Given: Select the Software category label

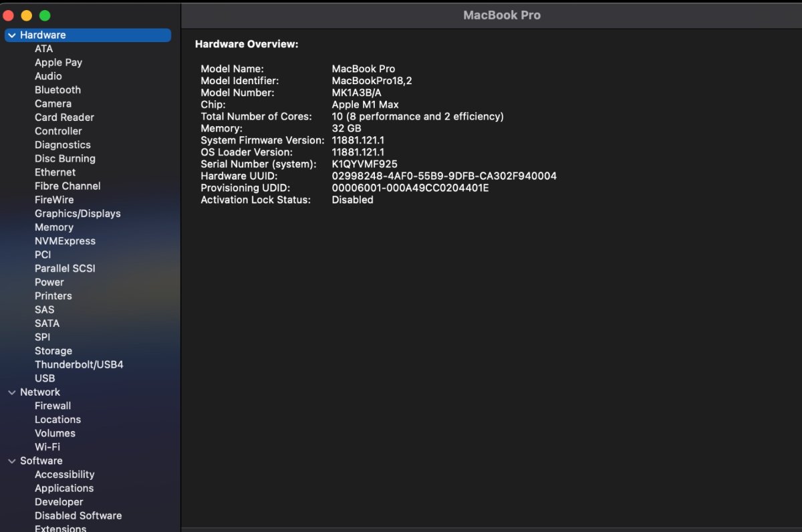Looking at the screenshot, I should click(x=41, y=461).
